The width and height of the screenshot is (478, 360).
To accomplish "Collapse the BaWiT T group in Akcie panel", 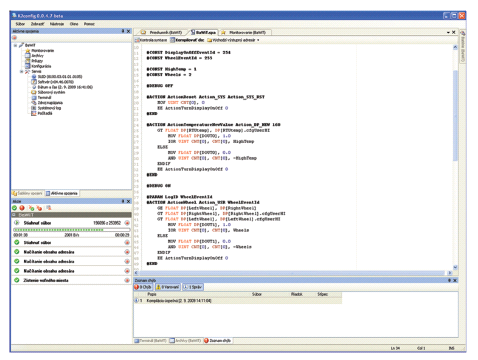I will pyautogui.click(x=14, y=215).
